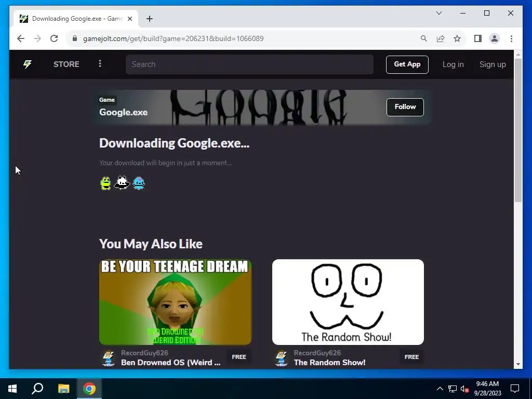Go back with browser back arrow
Screen dimensions: 532x399
tap(21, 38)
